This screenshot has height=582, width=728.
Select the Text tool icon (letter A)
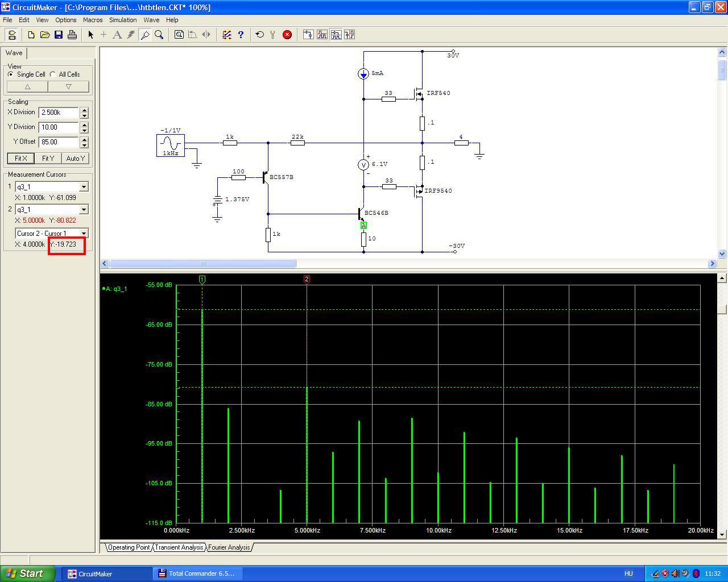pos(117,35)
